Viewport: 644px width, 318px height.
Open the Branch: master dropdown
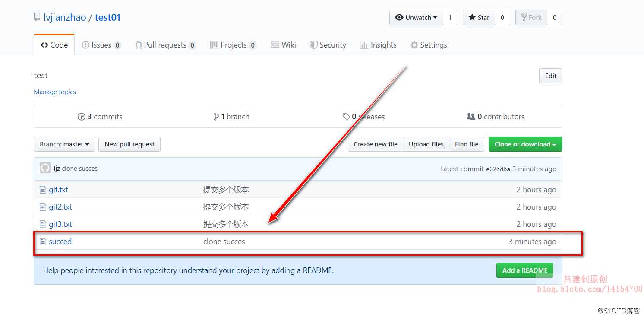64,144
